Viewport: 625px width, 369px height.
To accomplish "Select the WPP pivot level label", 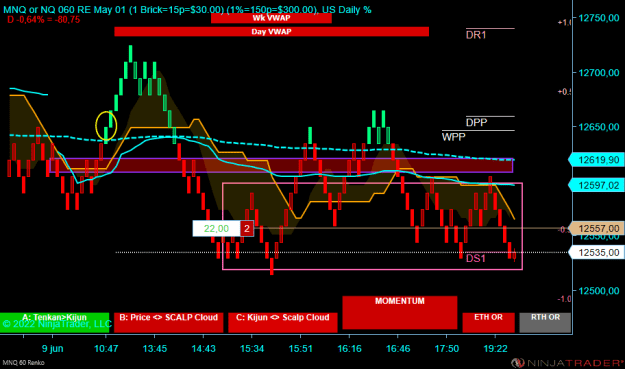I will 454,137.
